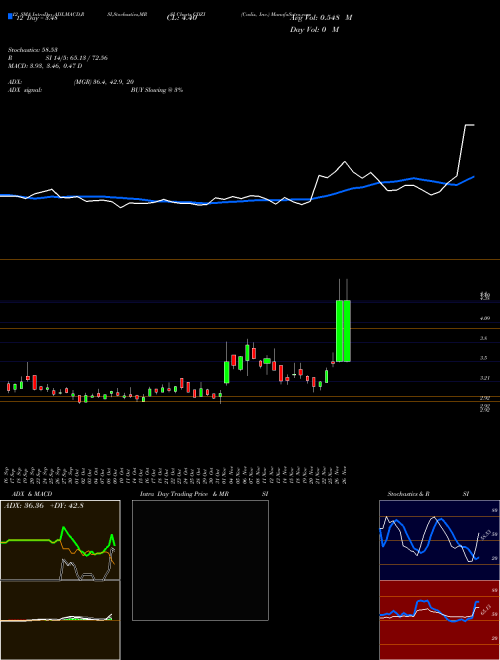This screenshot has width=500, height=660.
Task: Click the 'SI 14/3: 65.13 / 72.56' value
Action: 77,58
